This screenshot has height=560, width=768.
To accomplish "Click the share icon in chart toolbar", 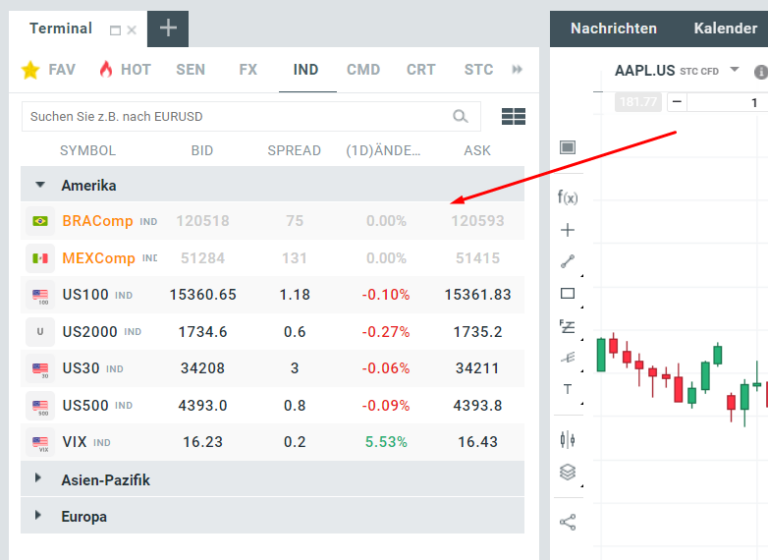I will (567, 521).
